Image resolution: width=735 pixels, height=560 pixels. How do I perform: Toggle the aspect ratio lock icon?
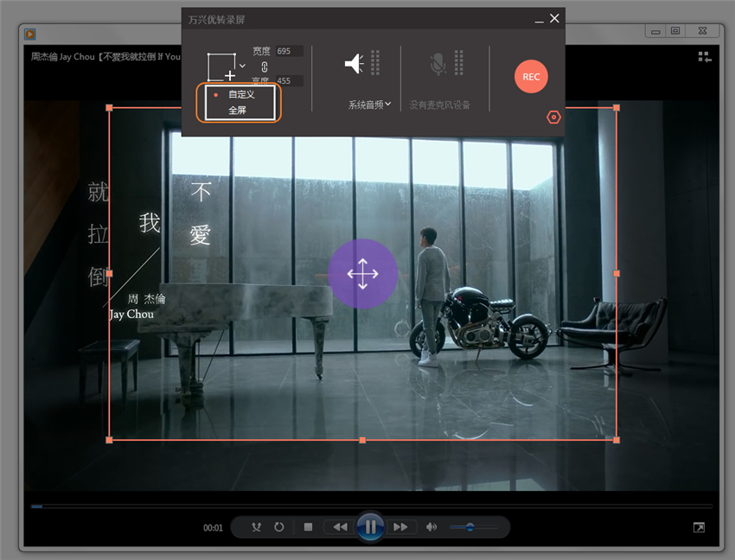(x=265, y=67)
